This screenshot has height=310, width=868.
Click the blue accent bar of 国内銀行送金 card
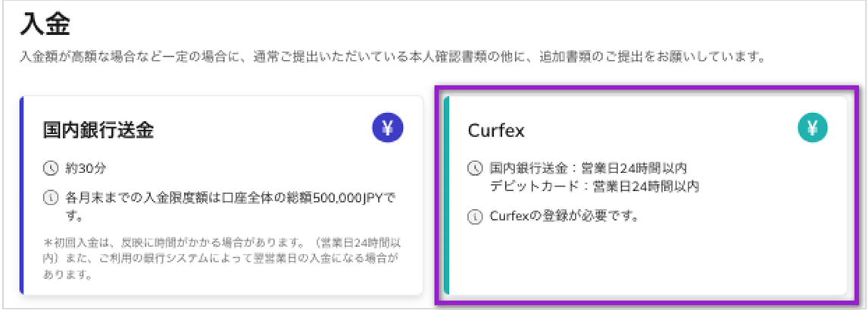22,195
